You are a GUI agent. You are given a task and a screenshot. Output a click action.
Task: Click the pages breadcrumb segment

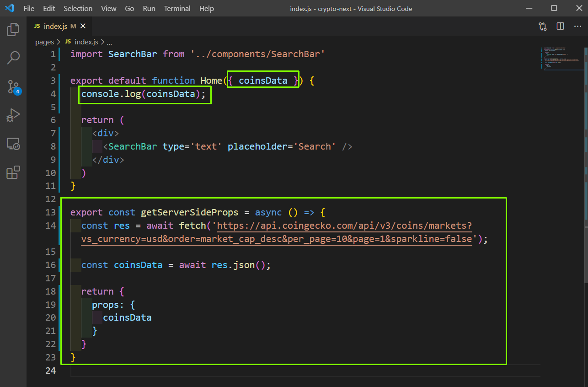[x=44, y=42]
